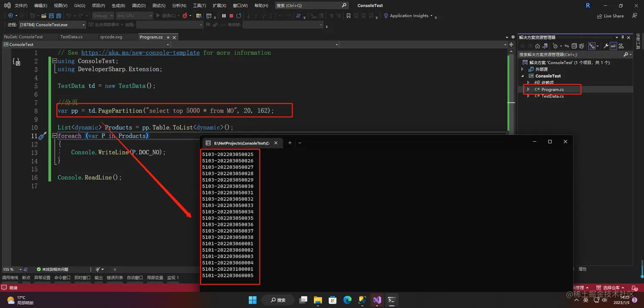Image resolution: width=644 pixels, height=308 pixels.
Task: Pin the Program.cs tab
Action: coord(168,37)
